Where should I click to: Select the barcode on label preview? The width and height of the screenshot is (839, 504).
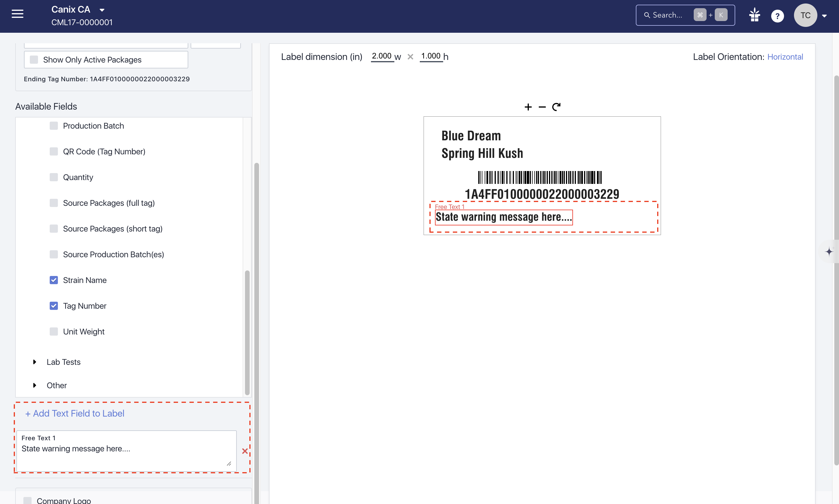[x=540, y=178]
